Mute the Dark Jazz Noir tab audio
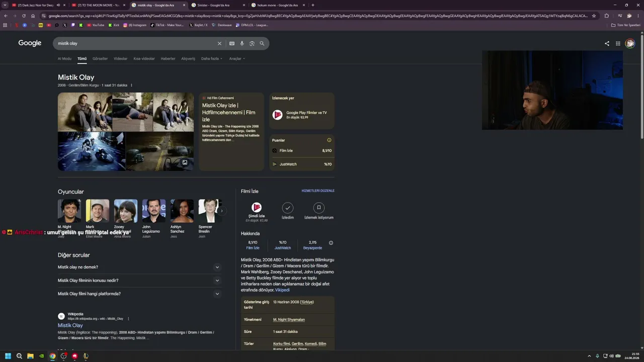644x362 pixels. [x=58, y=5]
